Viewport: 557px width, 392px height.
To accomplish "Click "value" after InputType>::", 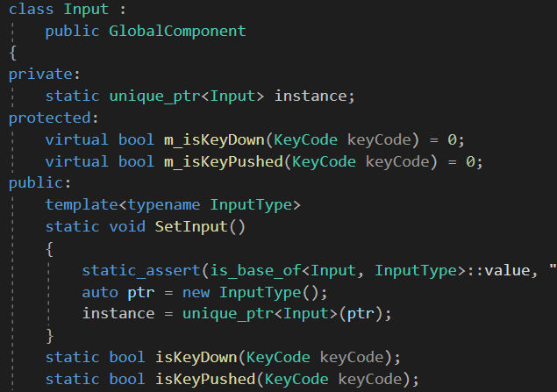I will [x=507, y=271].
